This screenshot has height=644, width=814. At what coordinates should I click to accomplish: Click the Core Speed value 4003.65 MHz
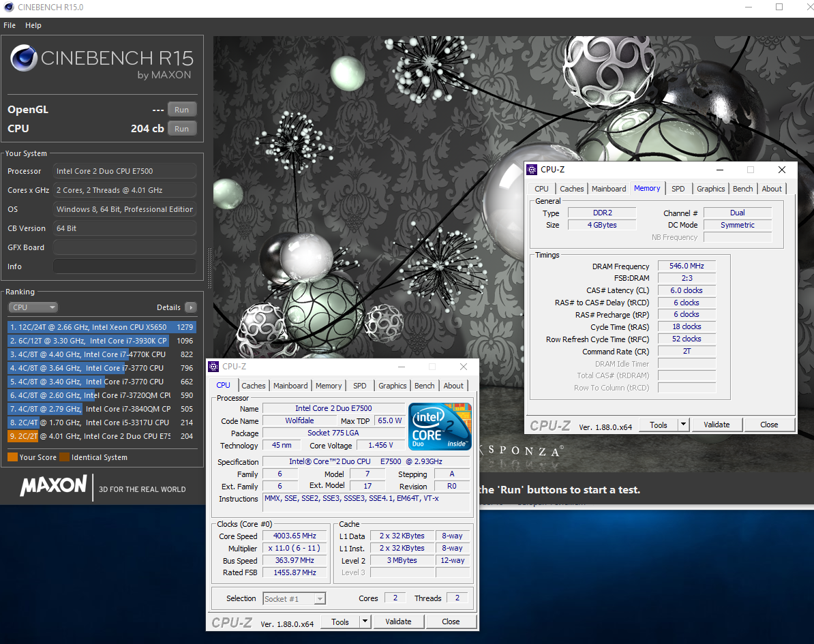295,536
